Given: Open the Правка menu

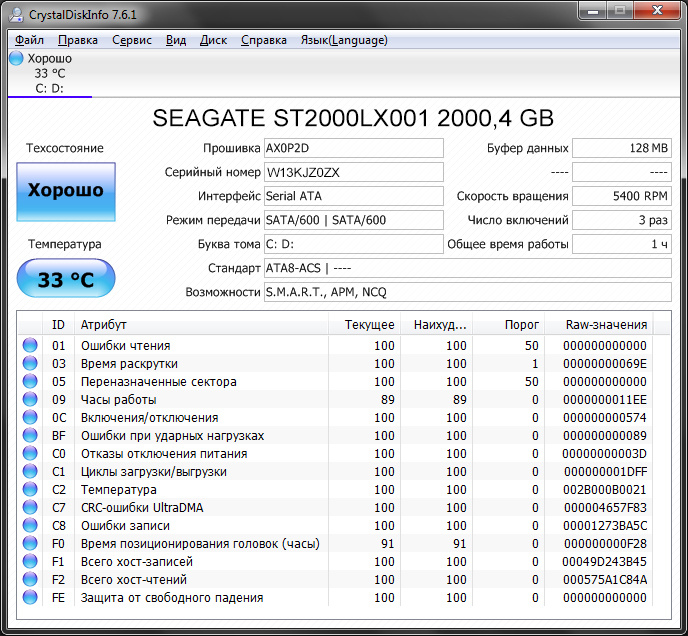Looking at the screenshot, I should (78, 40).
